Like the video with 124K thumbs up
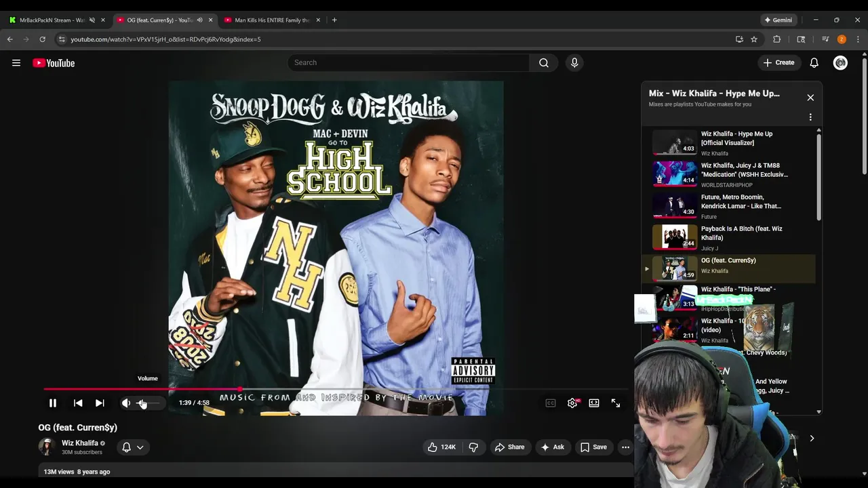The image size is (868, 488). tap(441, 447)
